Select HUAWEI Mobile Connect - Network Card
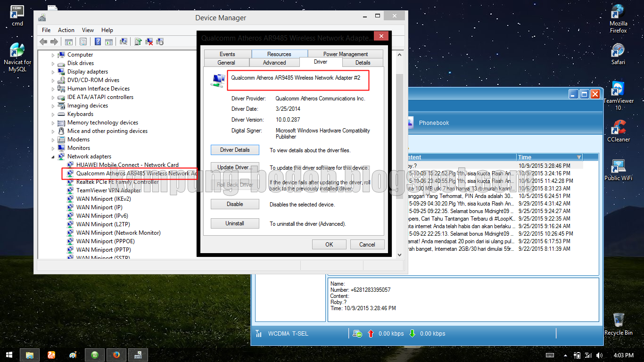The width and height of the screenshot is (644, 362). coord(127,165)
